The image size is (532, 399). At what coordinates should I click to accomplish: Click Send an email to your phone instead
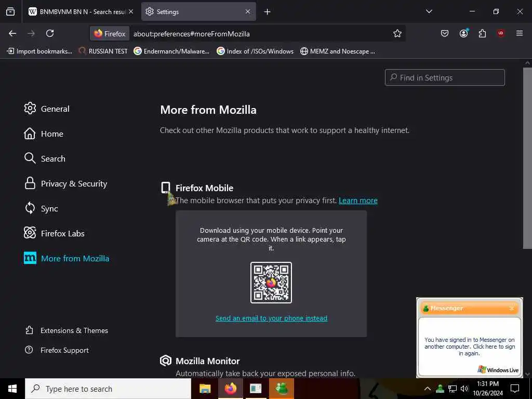pyautogui.click(x=271, y=318)
